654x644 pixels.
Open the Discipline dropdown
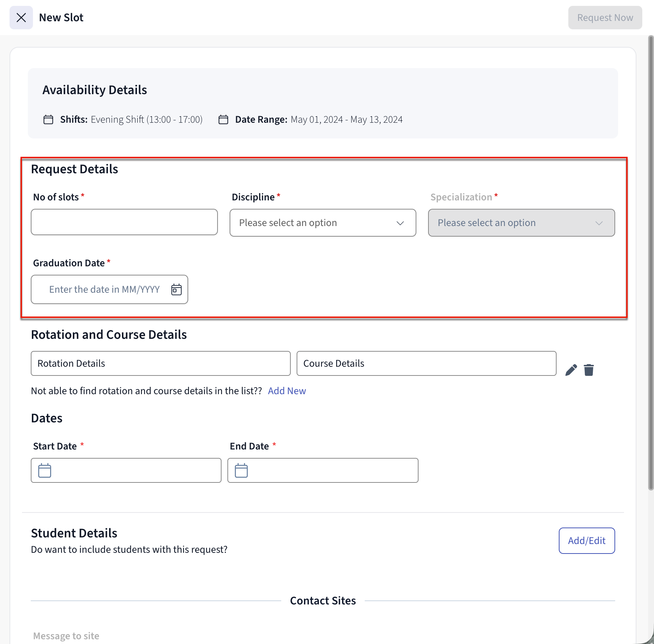tap(317, 223)
